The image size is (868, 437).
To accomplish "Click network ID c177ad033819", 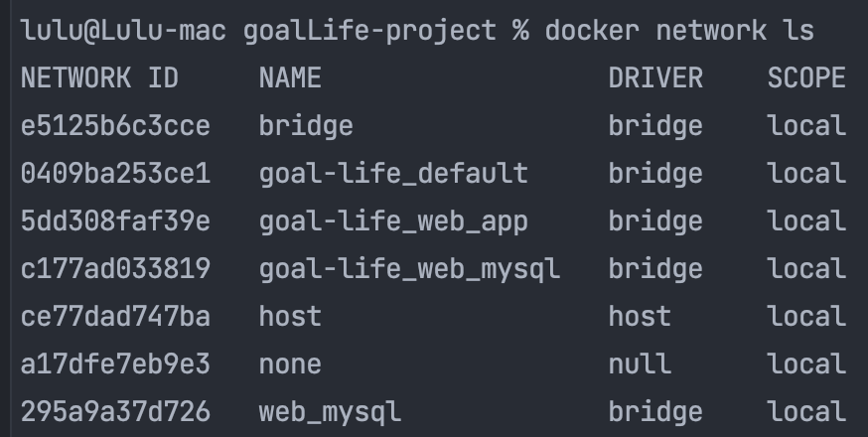I will click(115, 268).
